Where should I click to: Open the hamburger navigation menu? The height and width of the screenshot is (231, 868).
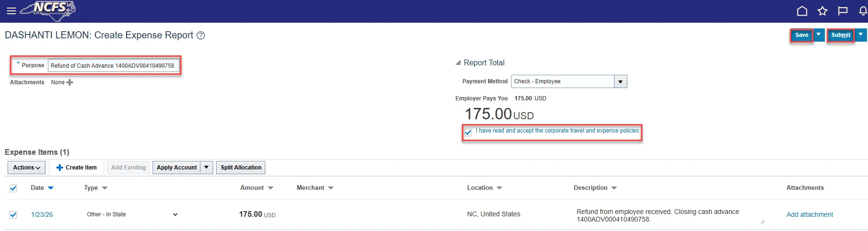pyautogui.click(x=11, y=11)
